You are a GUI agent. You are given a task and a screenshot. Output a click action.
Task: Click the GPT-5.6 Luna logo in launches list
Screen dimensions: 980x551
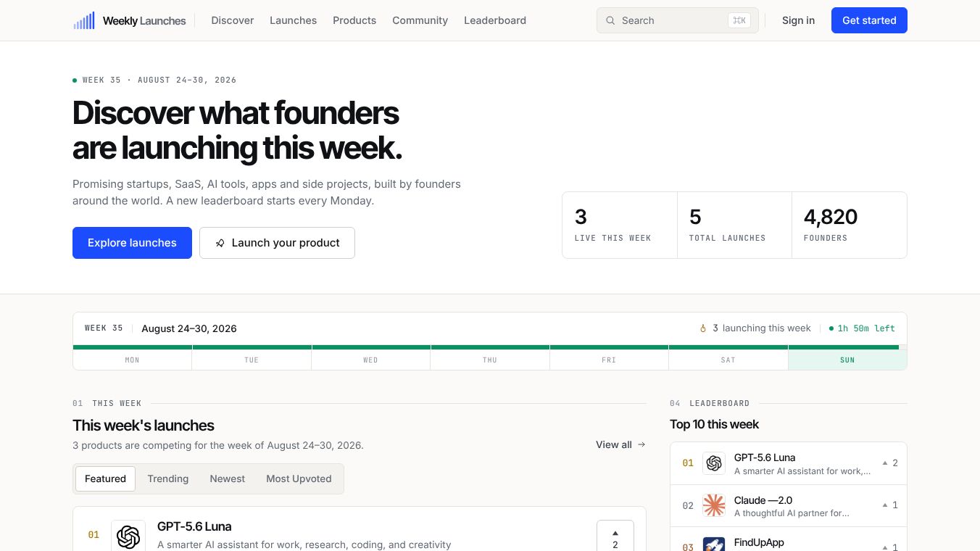pyautogui.click(x=128, y=536)
